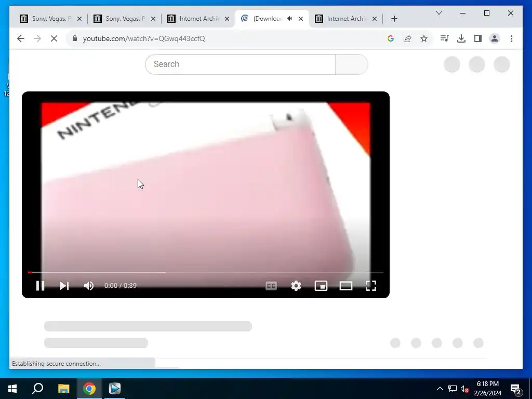
Task: Click Chrome taskbar icon
Action: [x=89, y=389]
